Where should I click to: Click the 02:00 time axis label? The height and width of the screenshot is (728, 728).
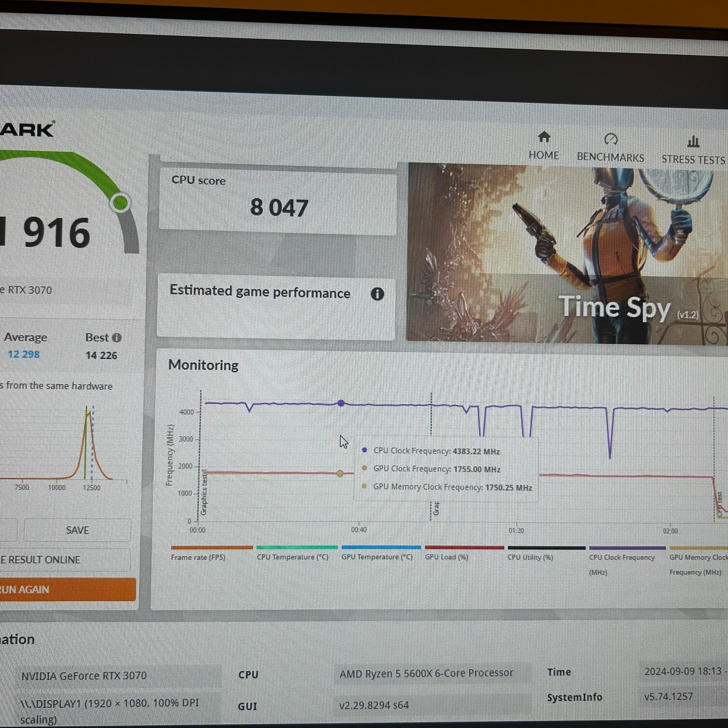[670, 531]
